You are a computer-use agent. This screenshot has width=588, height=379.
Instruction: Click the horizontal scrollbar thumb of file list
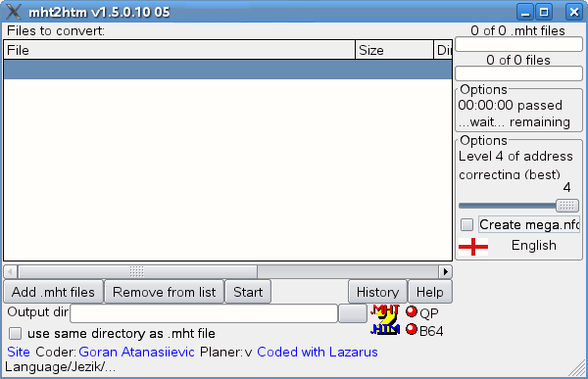click(137, 271)
